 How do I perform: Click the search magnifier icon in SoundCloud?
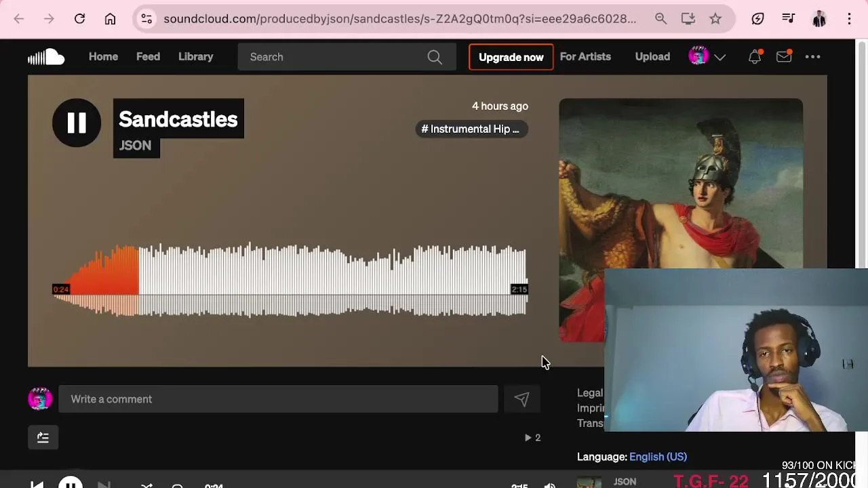pos(435,57)
